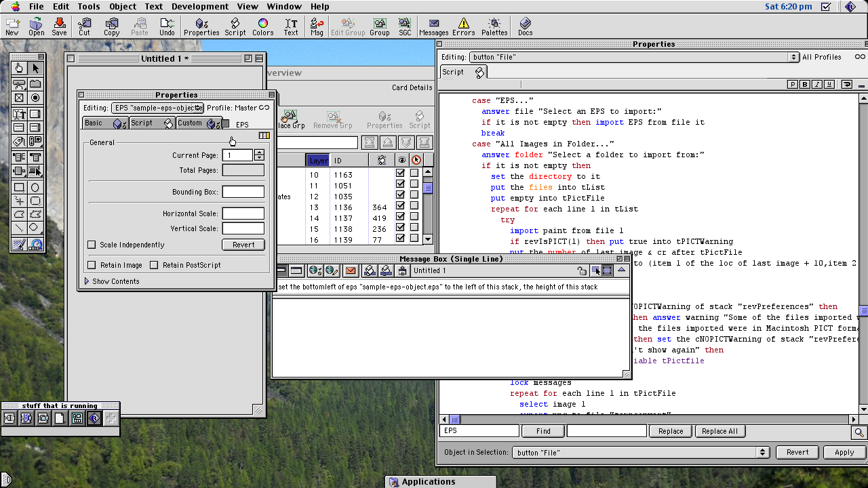Viewport: 868px width, 488px height.
Task: Open Script editor from the main toolbar
Action: (235, 27)
